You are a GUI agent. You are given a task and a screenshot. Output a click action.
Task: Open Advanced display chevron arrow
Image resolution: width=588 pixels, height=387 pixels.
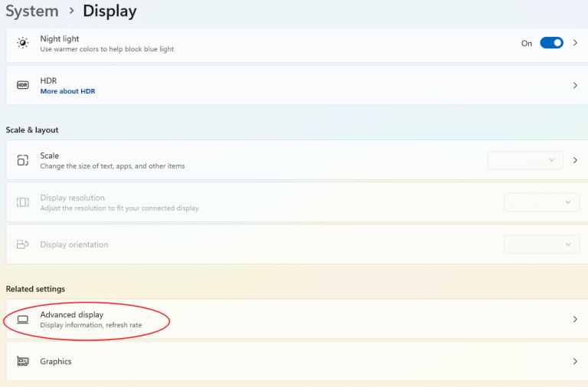coord(575,320)
